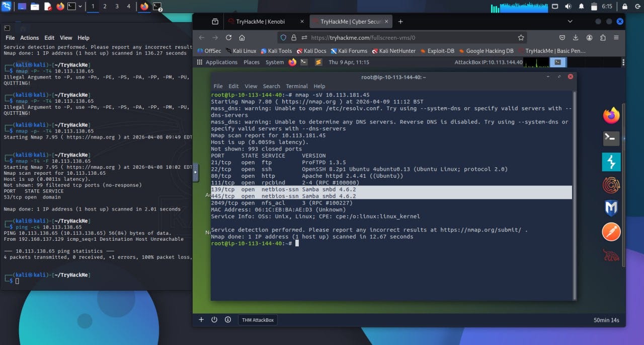Expand the list all tabs chevron

click(x=570, y=22)
